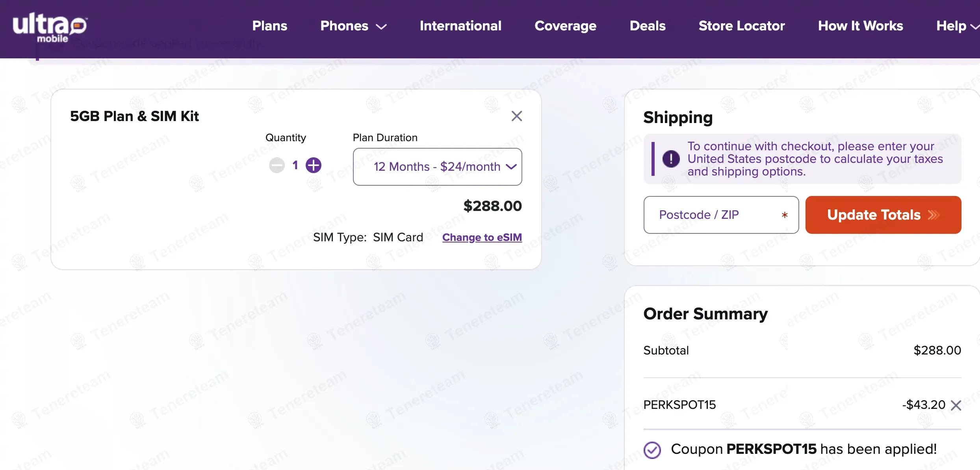980x470 pixels.
Task: Expand the Help menu
Action: (956, 26)
